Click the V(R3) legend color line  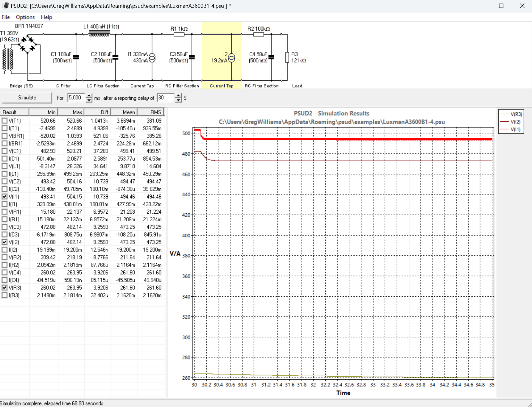[x=504, y=114]
